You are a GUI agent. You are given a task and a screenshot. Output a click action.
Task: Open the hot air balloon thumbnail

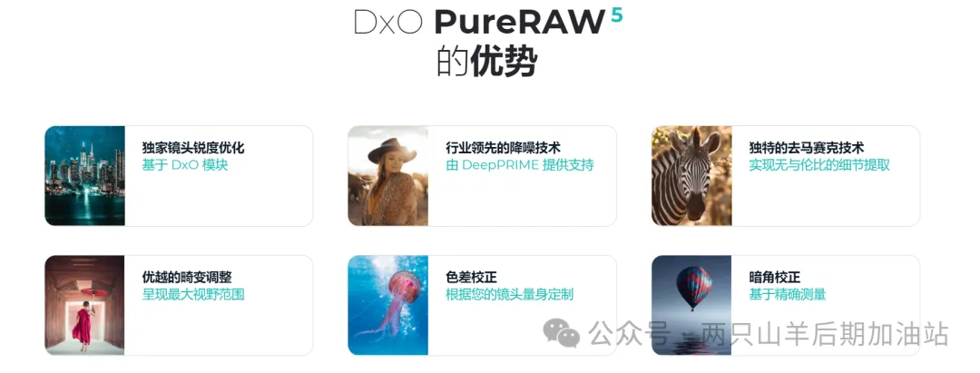click(x=691, y=305)
